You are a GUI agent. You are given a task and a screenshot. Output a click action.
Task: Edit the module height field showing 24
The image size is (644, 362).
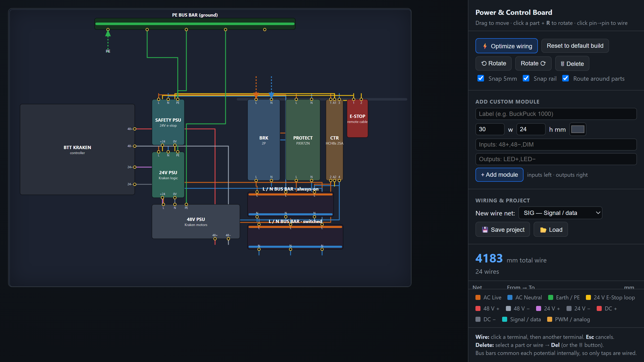(531, 129)
